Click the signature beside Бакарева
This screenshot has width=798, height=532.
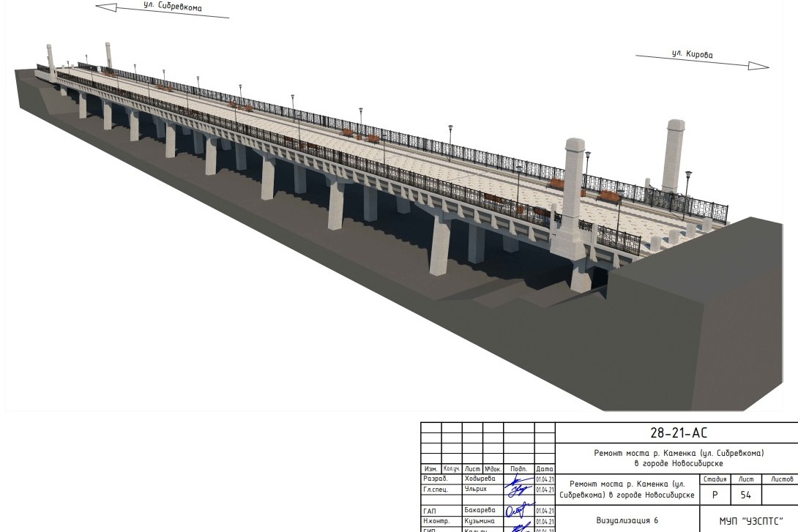(x=519, y=510)
